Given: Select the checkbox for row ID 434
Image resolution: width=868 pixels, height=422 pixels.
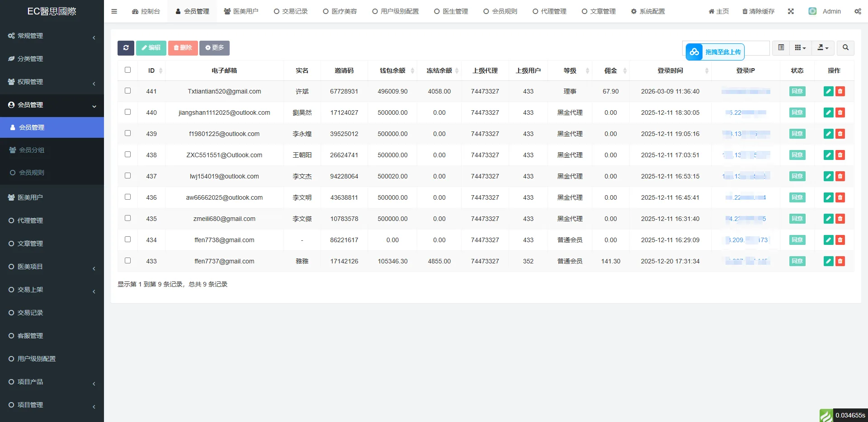Looking at the screenshot, I should pyautogui.click(x=127, y=239).
